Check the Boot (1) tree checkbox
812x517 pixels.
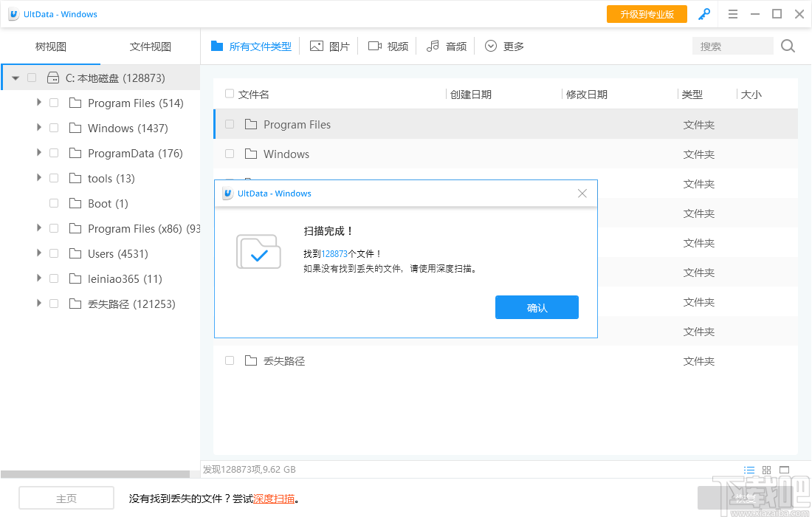click(x=54, y=203)
